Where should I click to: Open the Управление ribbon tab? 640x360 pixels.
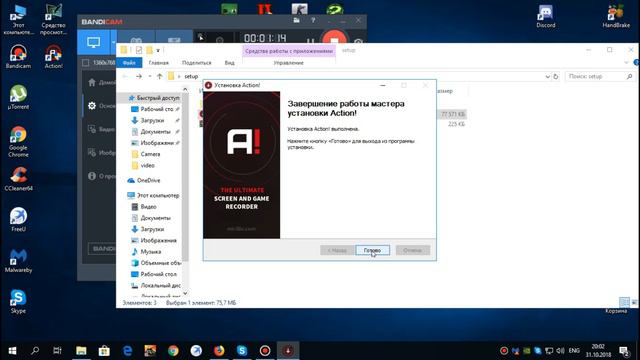click(x=288, y=62)
